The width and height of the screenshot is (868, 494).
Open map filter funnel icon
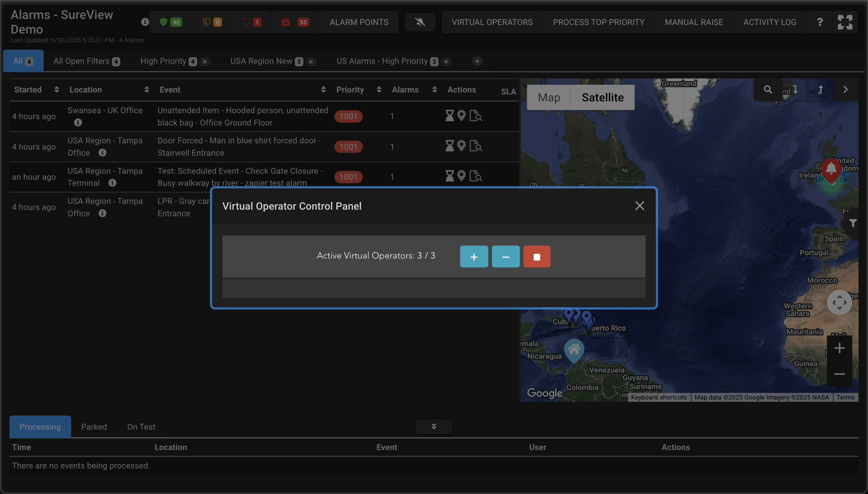pos(853,223)
